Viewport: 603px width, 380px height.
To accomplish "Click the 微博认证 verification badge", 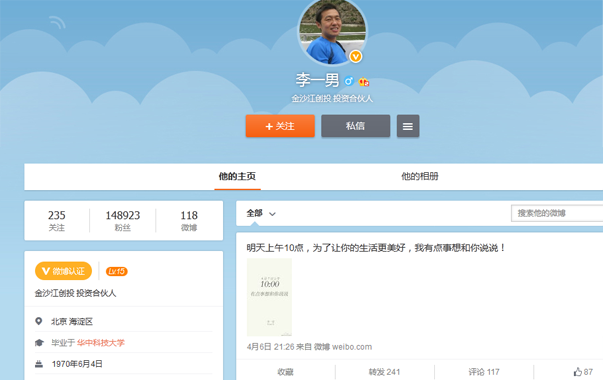I will click(63, 271).
